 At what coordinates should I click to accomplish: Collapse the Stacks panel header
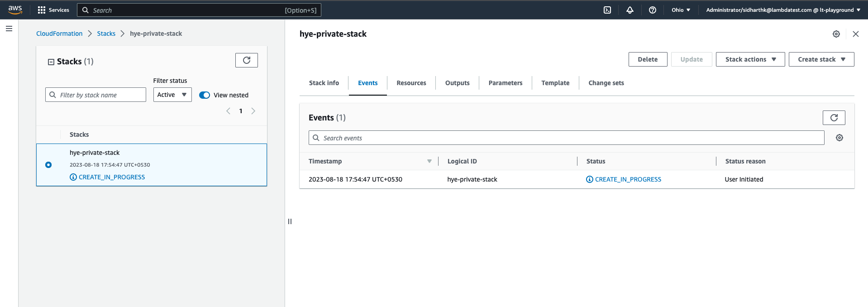click(51, 62)
